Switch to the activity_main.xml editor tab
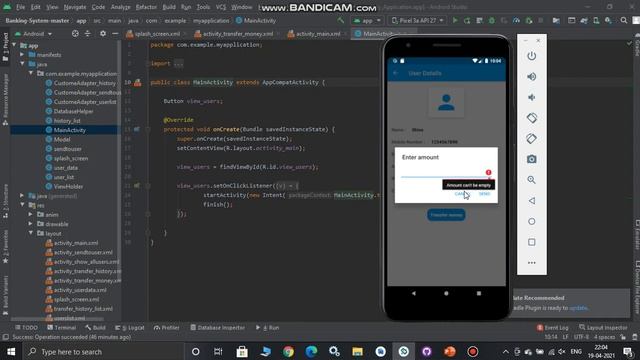The width and height of the screenshot is (640, 360). [318, 34]
